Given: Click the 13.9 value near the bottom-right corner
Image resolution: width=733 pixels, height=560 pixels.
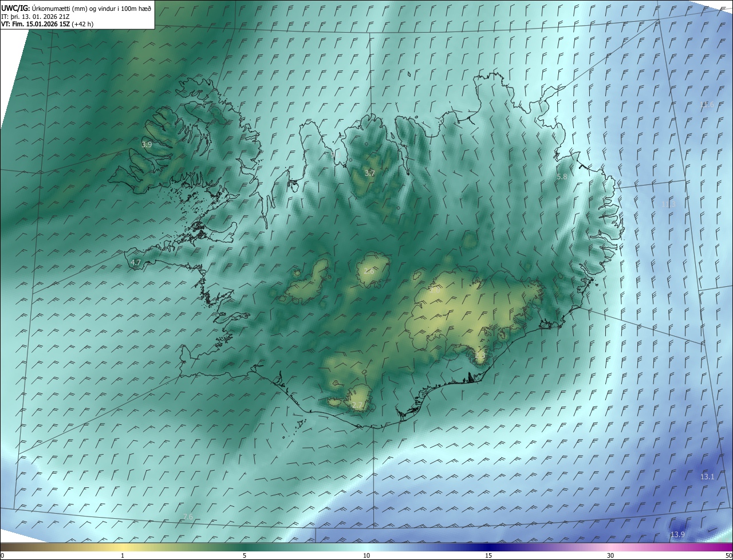Looking at the screenshot, I should pyautogui.click(x=677, y=535).
